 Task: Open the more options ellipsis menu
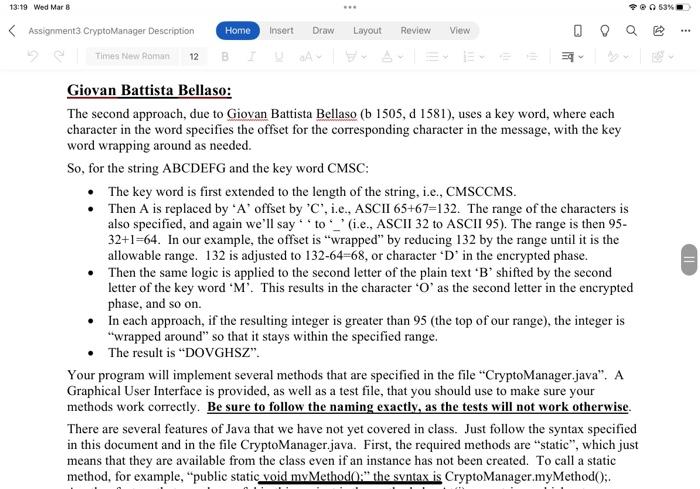(686, 30)
